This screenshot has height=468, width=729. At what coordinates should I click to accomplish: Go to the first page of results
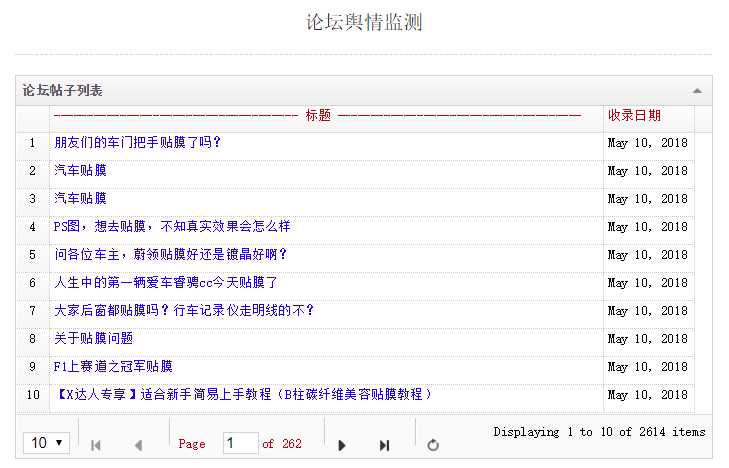tap(96, 445)
